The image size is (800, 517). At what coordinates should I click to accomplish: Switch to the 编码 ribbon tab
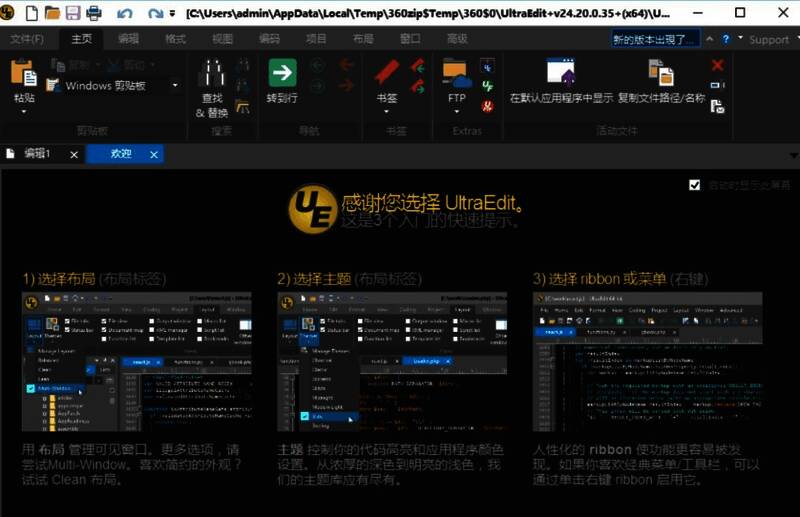[269, 39]
